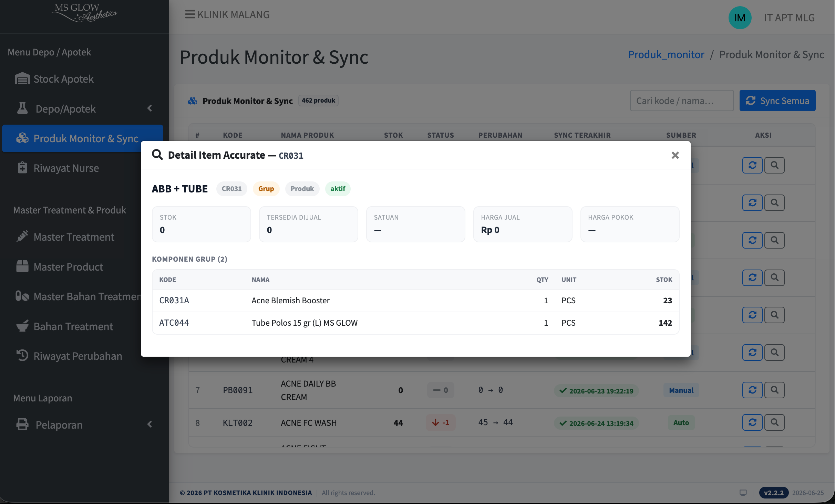Open Riwayat Nurse in sidebar
Viewport: 835px width, 504px height.
(82, 168)
